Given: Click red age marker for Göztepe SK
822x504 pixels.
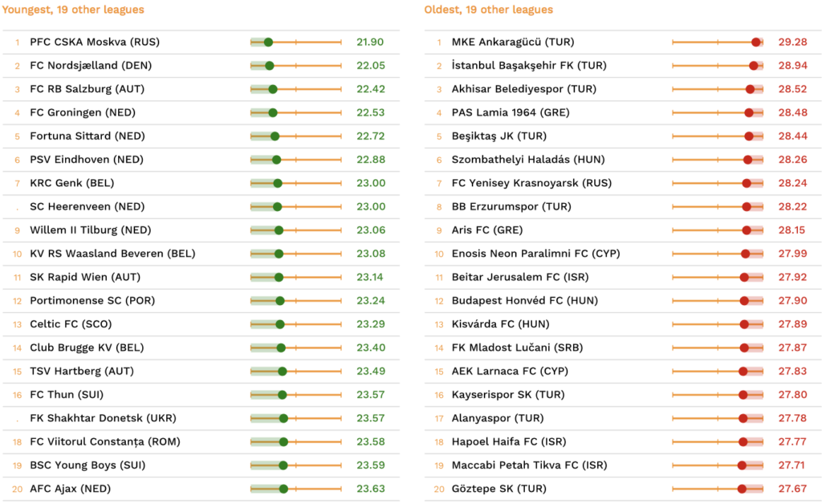Looking at the screenshot, I should point(742,490).
